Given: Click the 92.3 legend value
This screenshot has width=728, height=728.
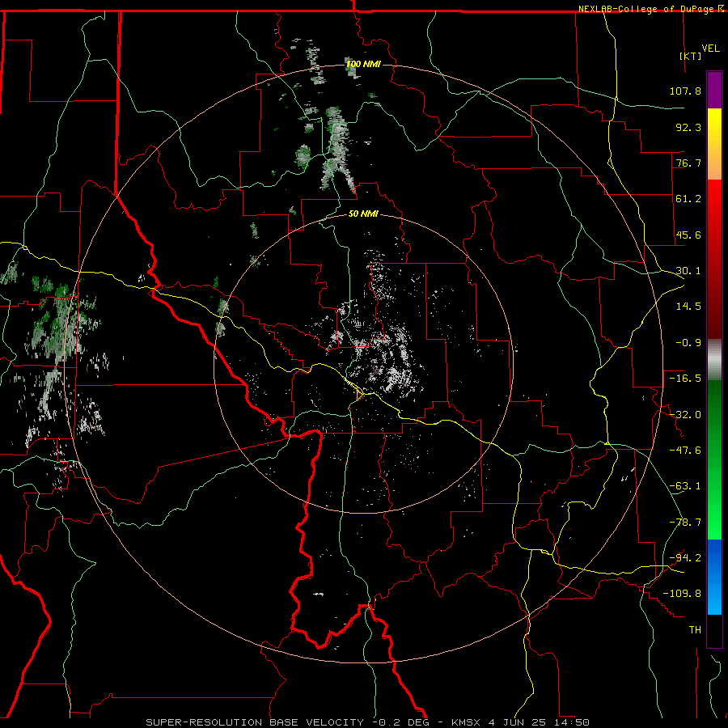Looking at the screenshot, I should point(688,127).
